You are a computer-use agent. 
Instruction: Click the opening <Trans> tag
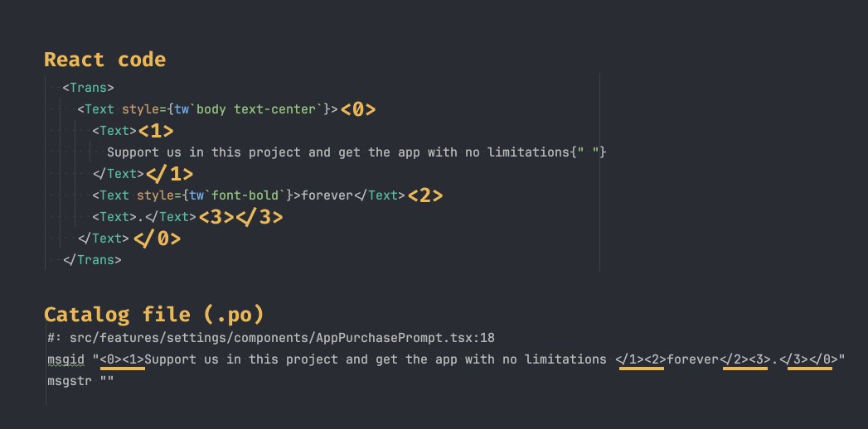[x=88, y=87]
